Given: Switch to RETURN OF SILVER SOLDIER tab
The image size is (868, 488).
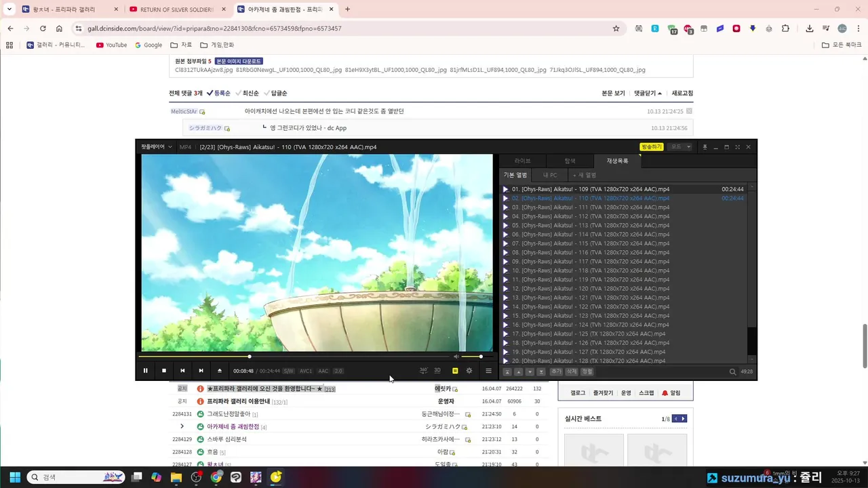Looking at the screenshot, I should tap(177, 9).
